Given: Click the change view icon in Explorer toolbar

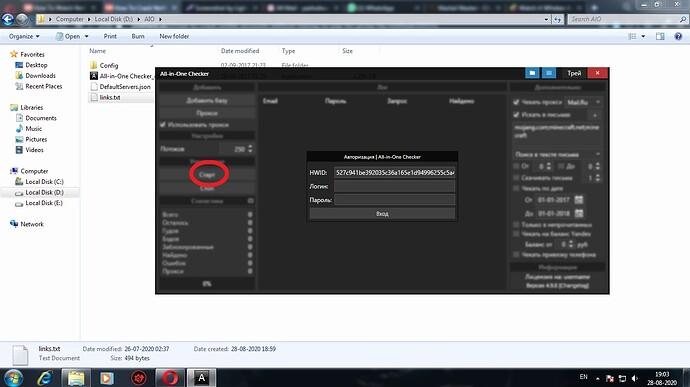Looking at the screenshot, I should 632,37.
